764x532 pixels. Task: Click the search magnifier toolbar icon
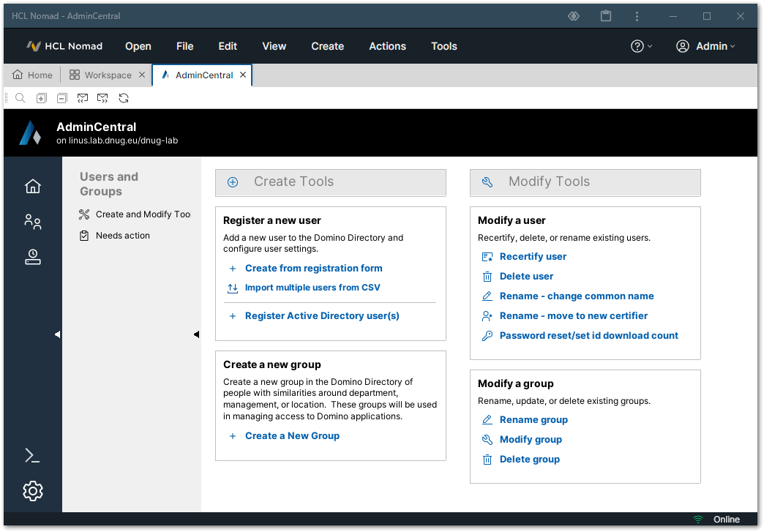(20, 98)
